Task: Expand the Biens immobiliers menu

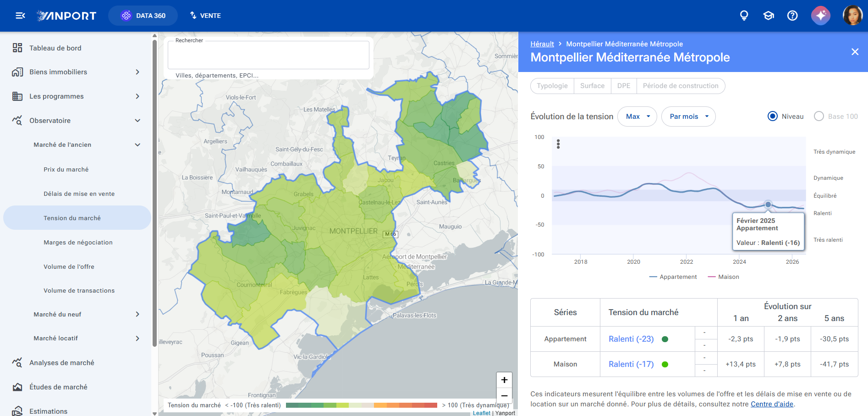Action: click(x=76, y=72)
